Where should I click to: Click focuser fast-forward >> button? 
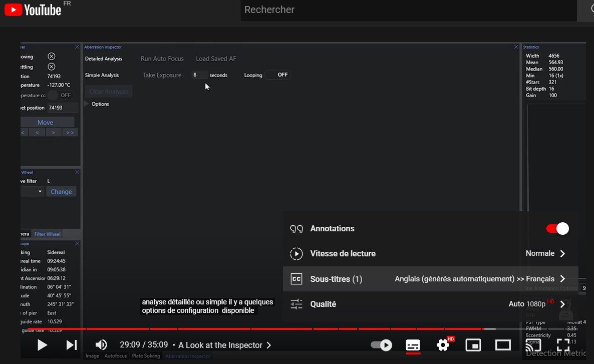[70, 133]
